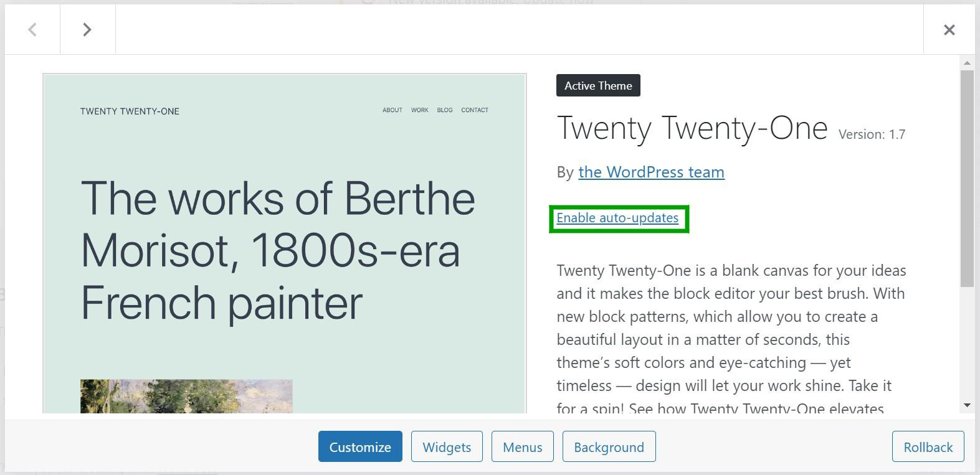This screenshot has height=475, width=980.
Task: Open the Background settings
Action: [x=609, y=447]
